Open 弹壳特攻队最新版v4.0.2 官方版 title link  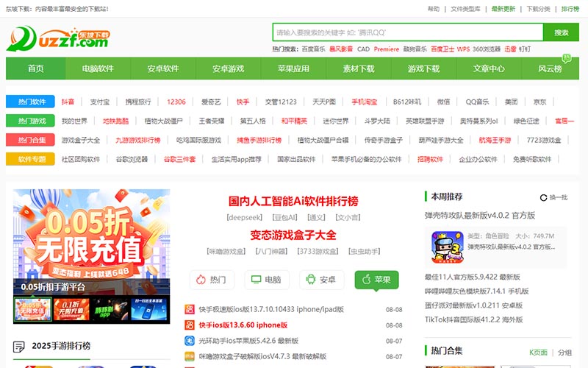(x=480, y=216)
